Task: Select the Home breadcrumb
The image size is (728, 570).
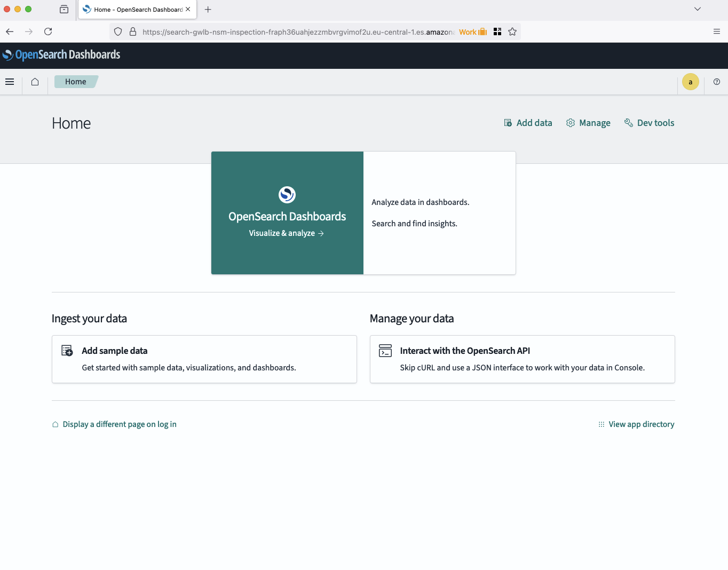Action: (x=76, y=82)
